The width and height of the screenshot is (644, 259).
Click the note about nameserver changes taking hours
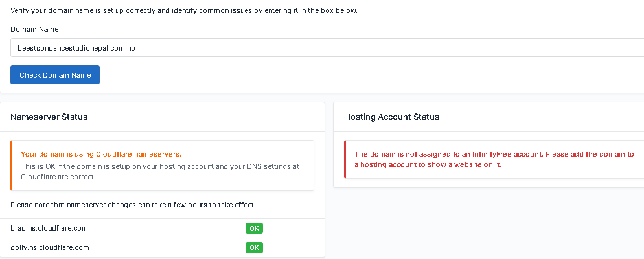pyautogui.click(x=133, y=205)
